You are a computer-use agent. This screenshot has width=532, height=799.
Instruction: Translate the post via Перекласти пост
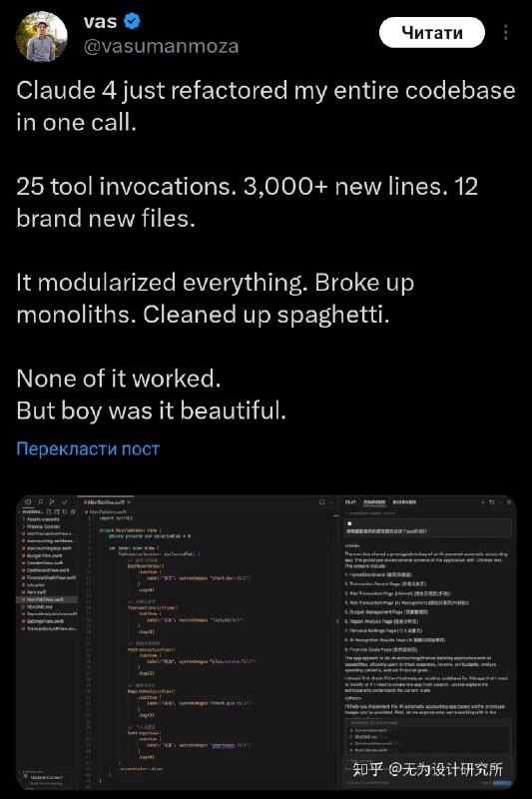pyautogui.click(x=88, y=448)
